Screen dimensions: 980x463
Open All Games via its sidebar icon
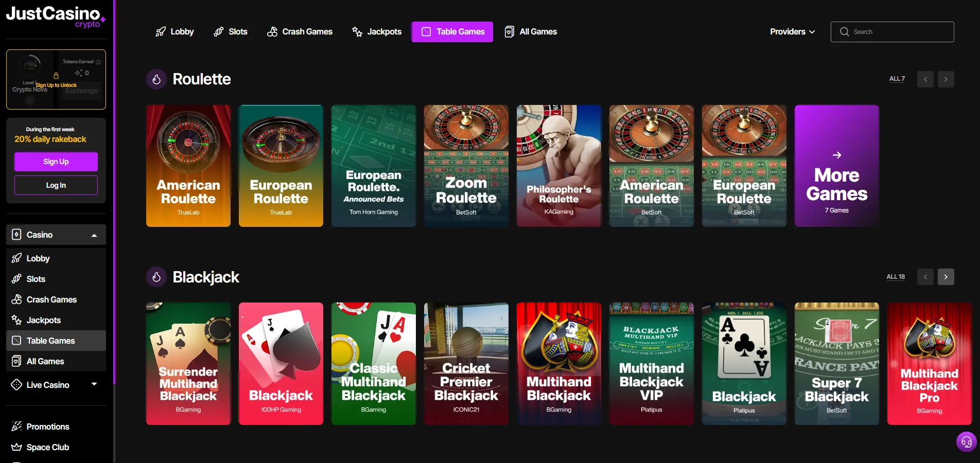(17, 361)
